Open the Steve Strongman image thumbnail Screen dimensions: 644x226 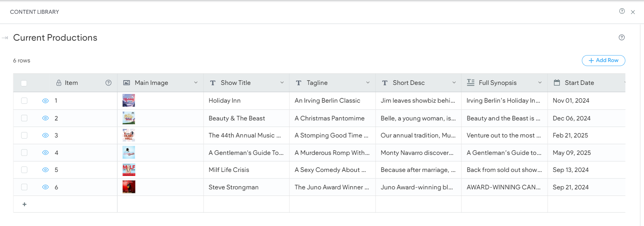129,187
